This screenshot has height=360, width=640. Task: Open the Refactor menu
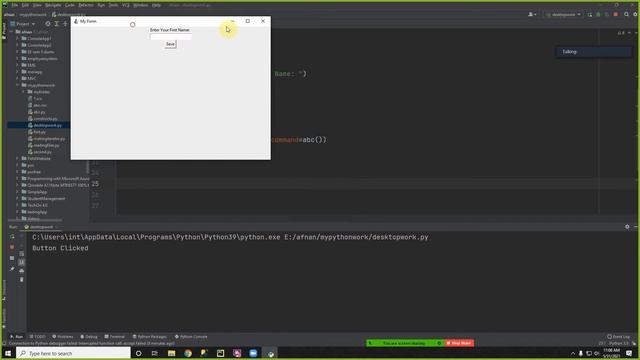[x=86, y=5]
